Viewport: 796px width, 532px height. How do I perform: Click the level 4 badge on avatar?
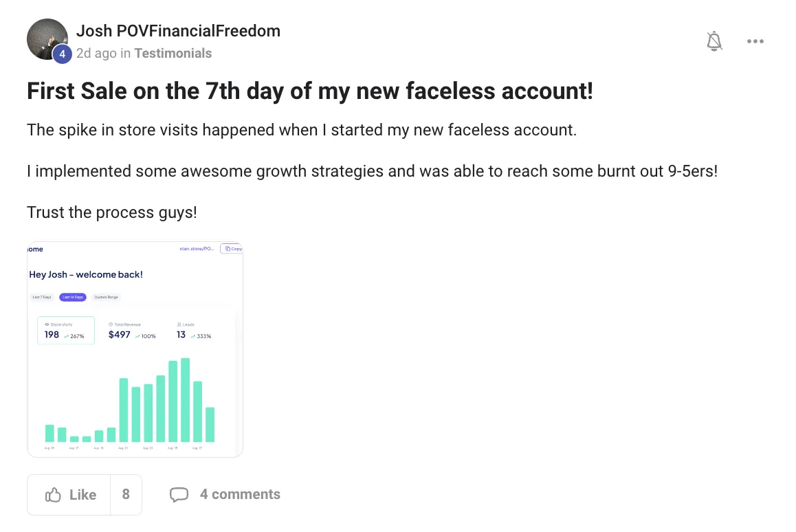pyautogui.click(x=63, y=54)
